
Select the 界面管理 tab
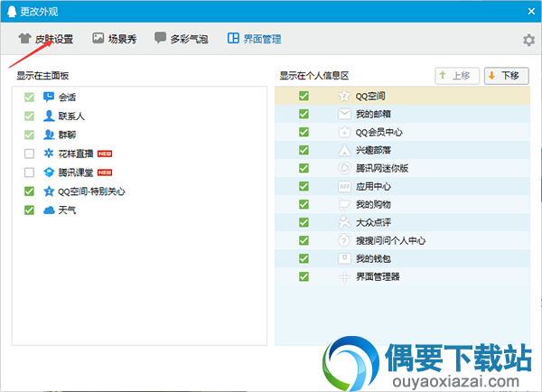[254, 39]
